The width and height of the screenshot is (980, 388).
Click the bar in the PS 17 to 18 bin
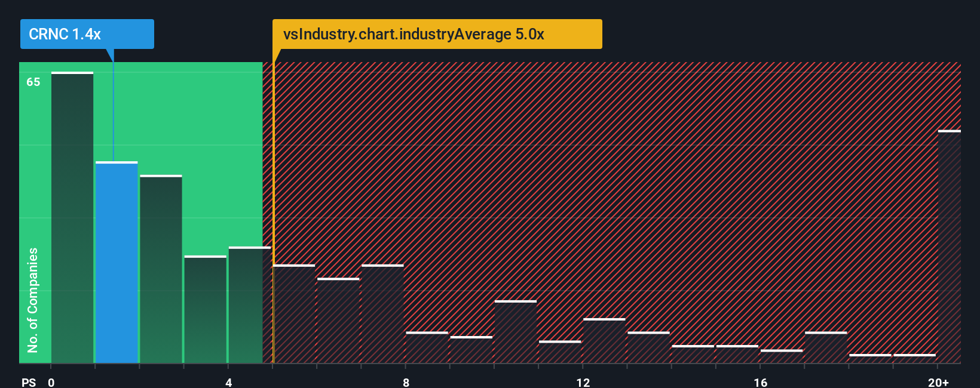[x=826, y=347]
